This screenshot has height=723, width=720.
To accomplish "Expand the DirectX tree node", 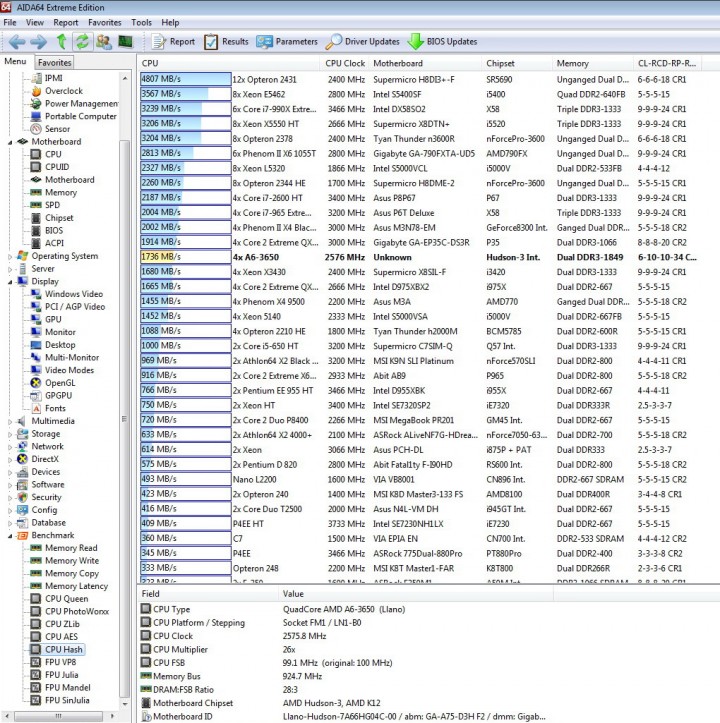I will (10, 460).
